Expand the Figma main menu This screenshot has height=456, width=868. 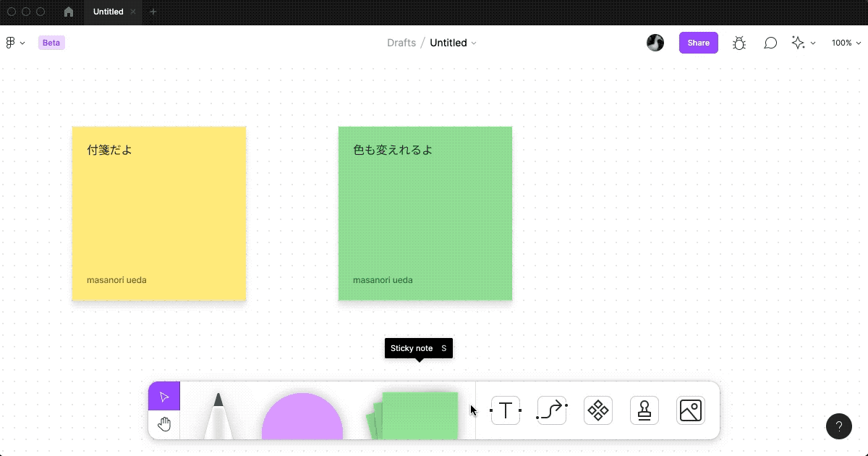coord(14,43)
